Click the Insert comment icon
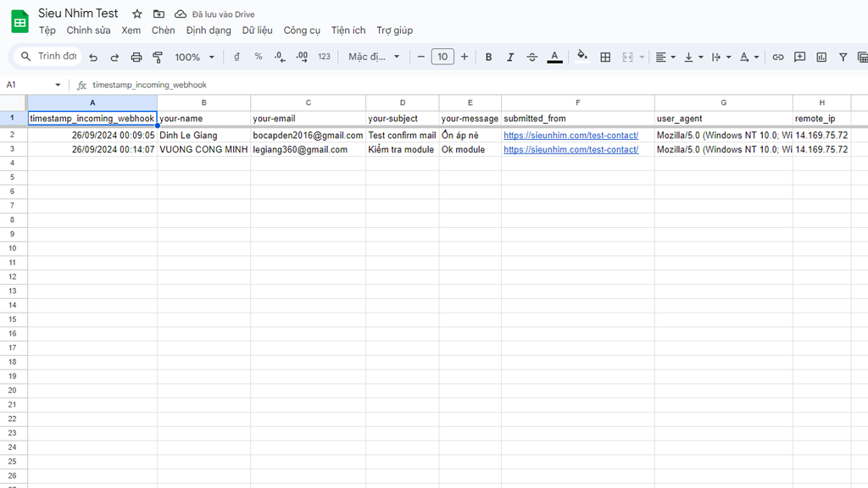 799,57
